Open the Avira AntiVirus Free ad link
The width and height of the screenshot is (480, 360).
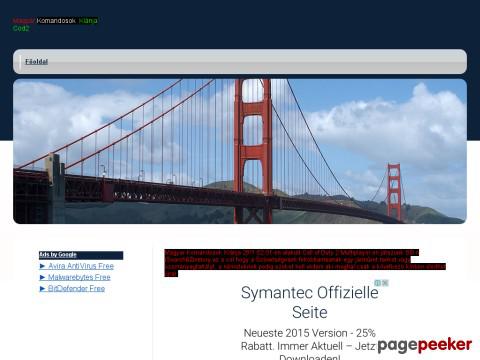81,266
